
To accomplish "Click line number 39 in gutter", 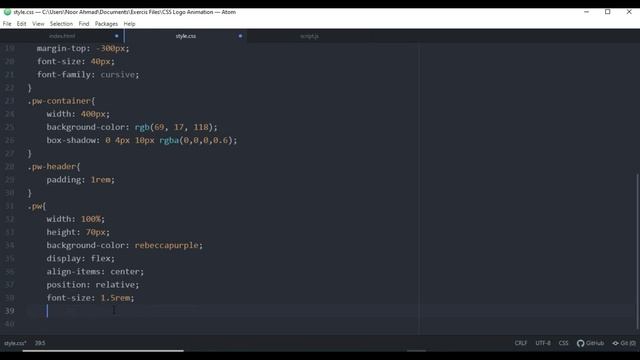I will [9, 311].
